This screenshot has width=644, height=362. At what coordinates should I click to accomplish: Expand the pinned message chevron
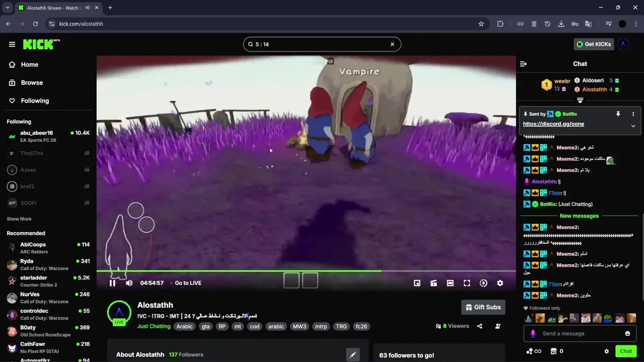pyautogui.click(x=633, y=126)
